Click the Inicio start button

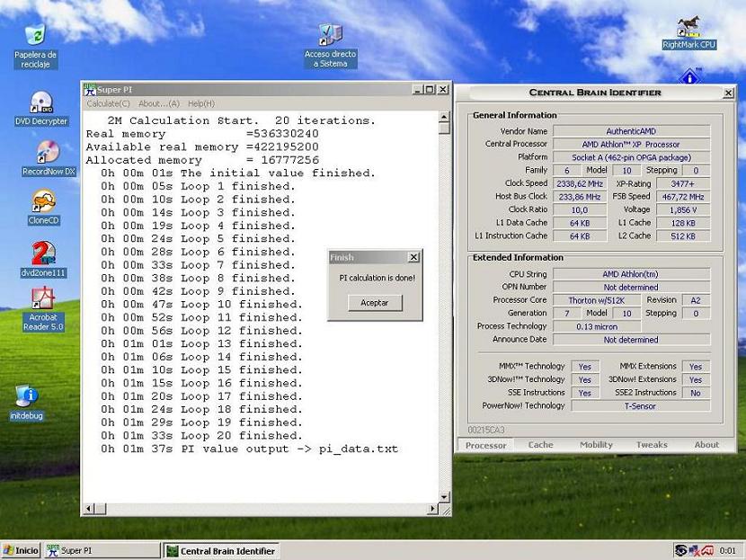[21, 550]
